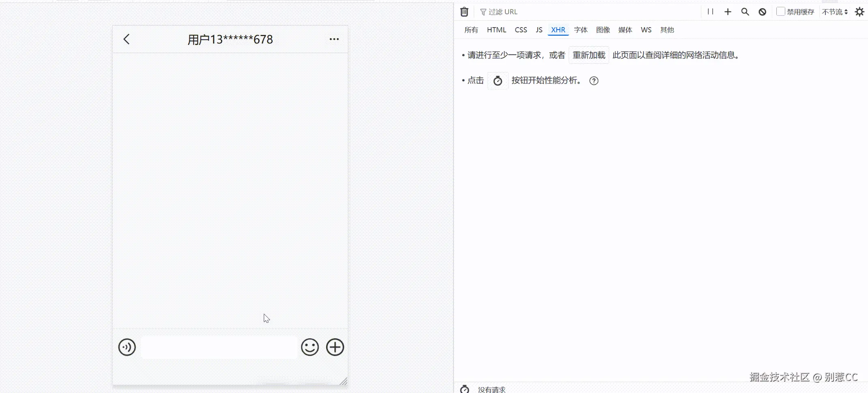The height and width of the screenshot is (393, 868).
Task: Toggle pause on network recording
Action: tap(710, 12)
